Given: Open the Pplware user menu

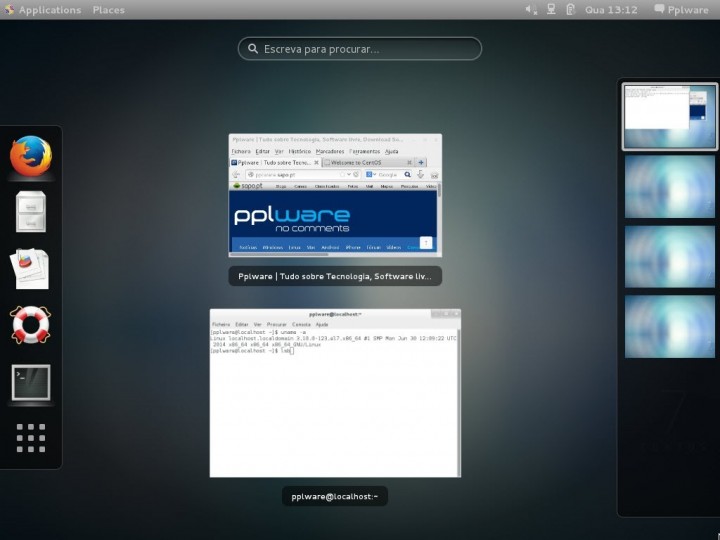Looking at the screenshot, I should 681,10.
